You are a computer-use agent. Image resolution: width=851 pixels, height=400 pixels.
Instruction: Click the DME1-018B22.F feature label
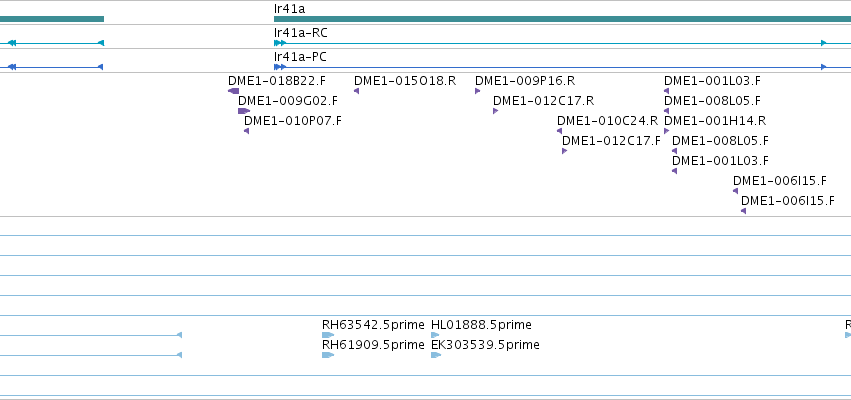pos(277,81)
